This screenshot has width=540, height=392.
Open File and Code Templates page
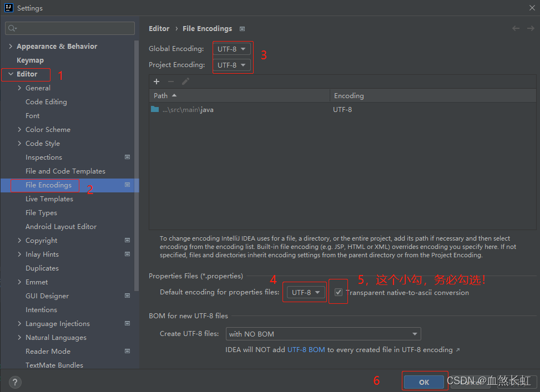(65, 171)
